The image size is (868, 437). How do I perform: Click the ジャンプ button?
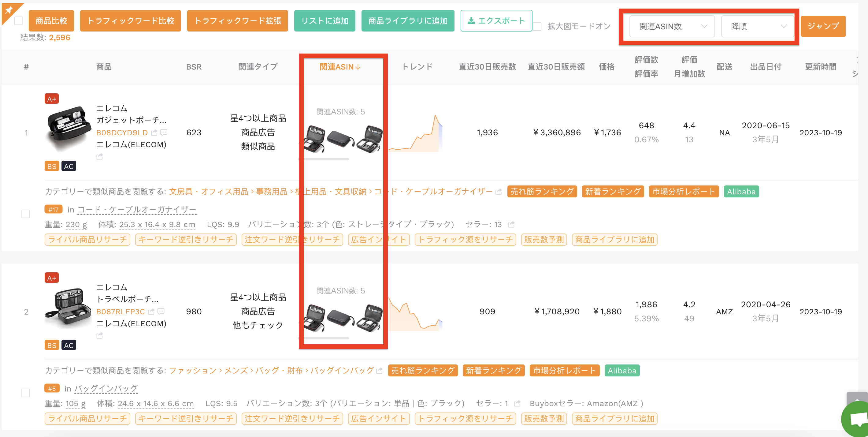[x=823, y=26]
